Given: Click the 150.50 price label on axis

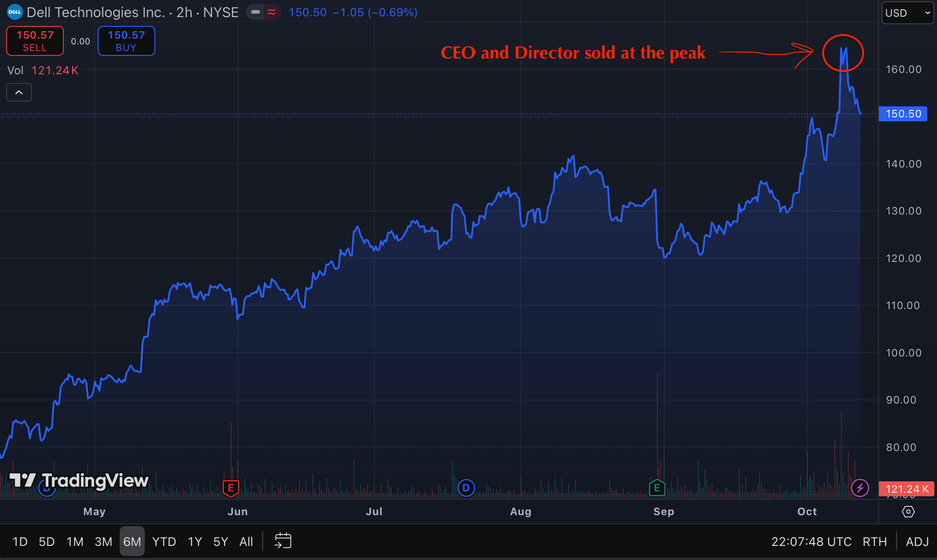Looking at the screenshot, I should pos(903,114).
